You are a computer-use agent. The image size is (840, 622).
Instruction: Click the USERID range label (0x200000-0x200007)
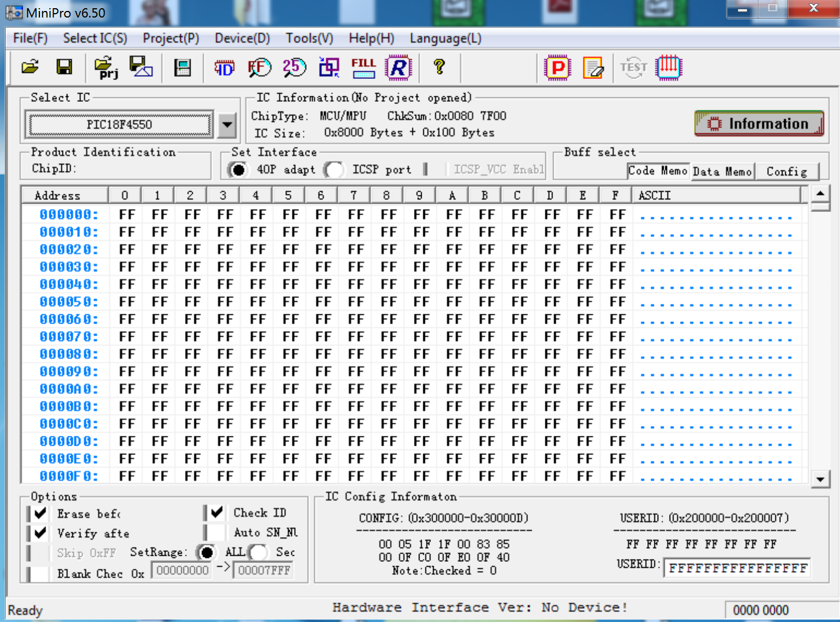tap(728, 518)
